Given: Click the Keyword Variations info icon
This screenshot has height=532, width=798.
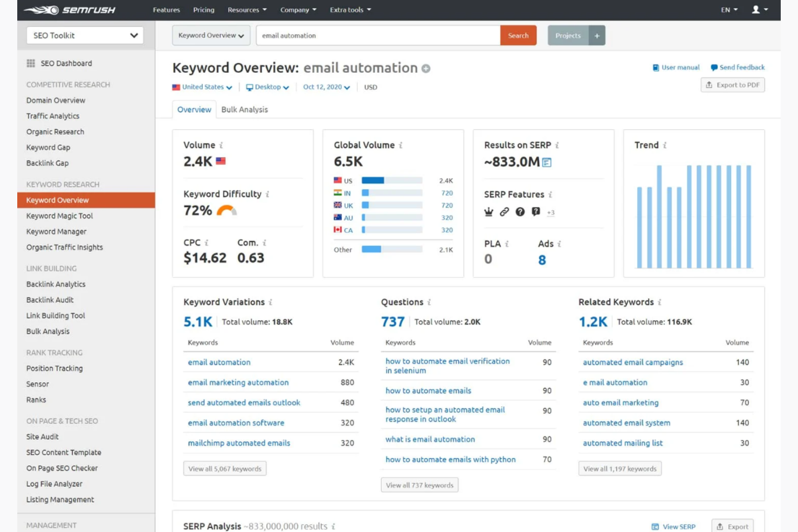Looking at the screenshot, I should tap(271, 302).
